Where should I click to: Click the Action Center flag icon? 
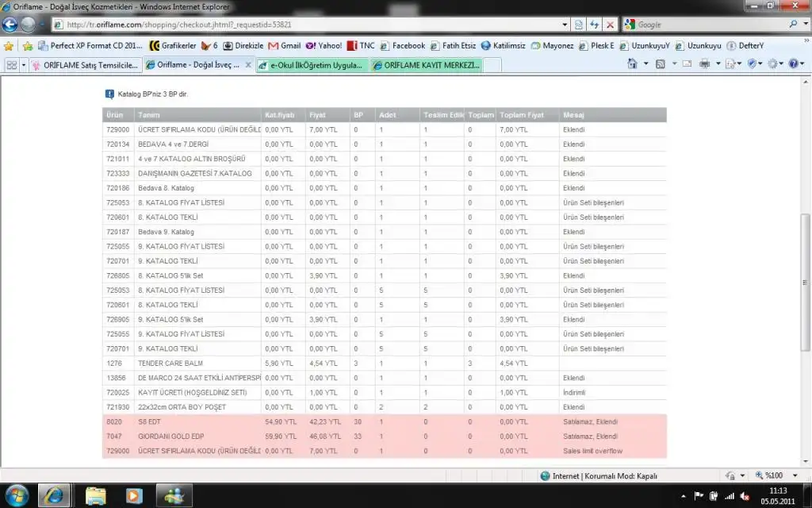[699, 496]
